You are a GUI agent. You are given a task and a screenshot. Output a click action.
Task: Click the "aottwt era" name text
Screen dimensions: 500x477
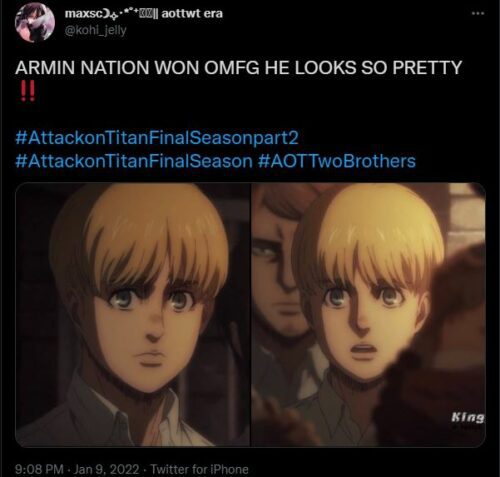(192, 14)
